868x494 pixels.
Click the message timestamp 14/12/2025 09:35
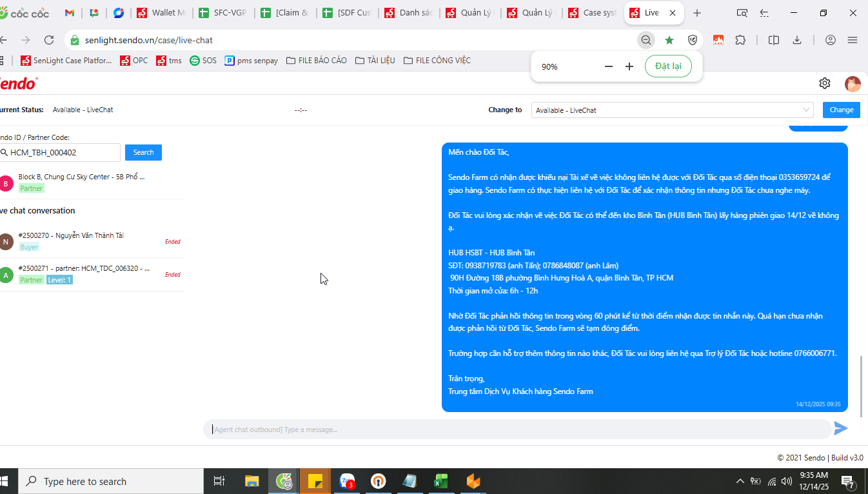(818, 404)
